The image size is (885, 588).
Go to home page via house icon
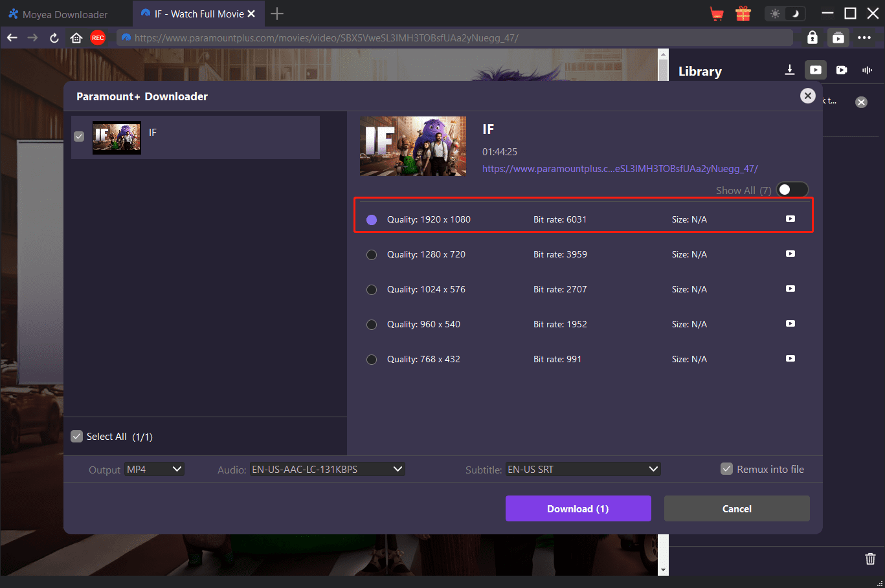click(x=76, y=38)
